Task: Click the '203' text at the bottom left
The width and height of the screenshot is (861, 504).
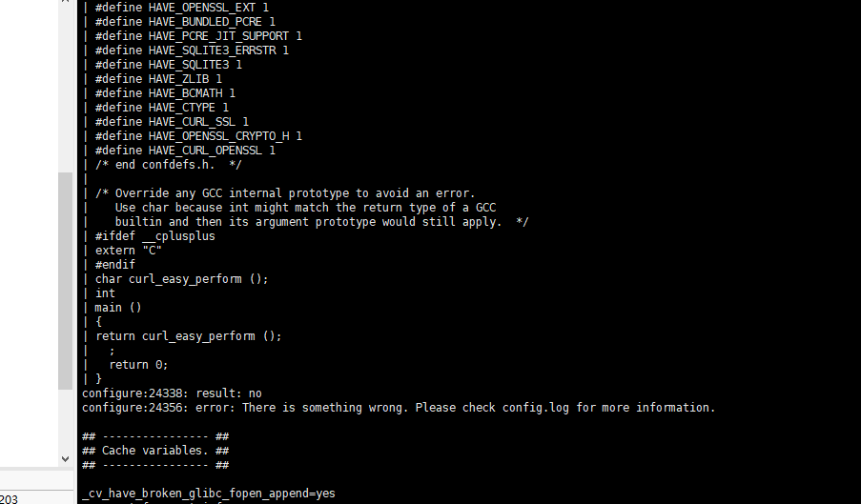Action: click(9, 499)
